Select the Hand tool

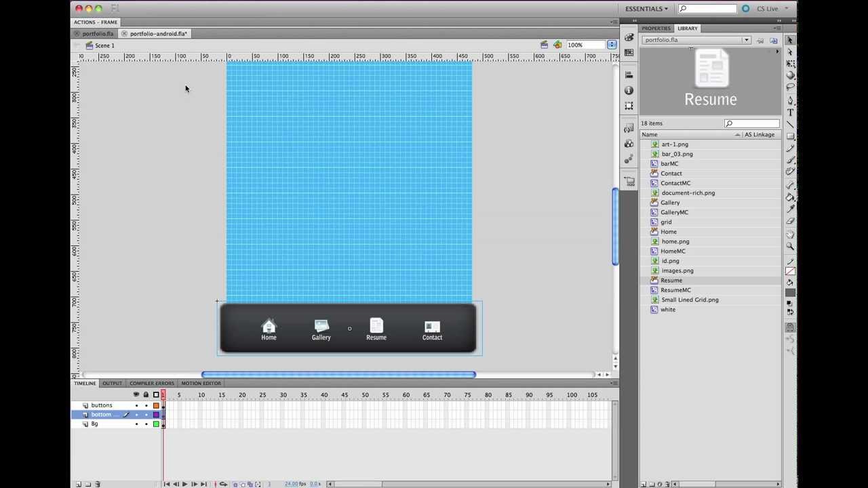click(790, 235)
